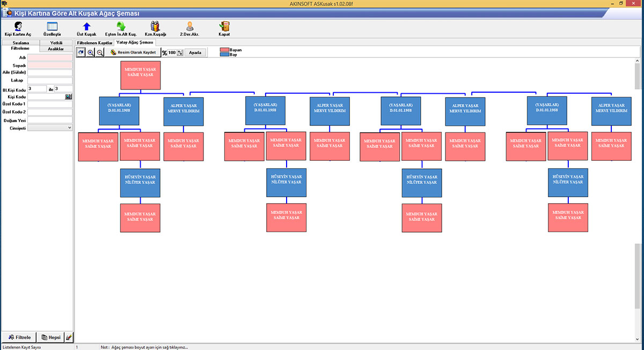The height and width of the screenshot is (350, 644).
Task: Open the Sıralama tab
Action: click(x=20, y=42)
